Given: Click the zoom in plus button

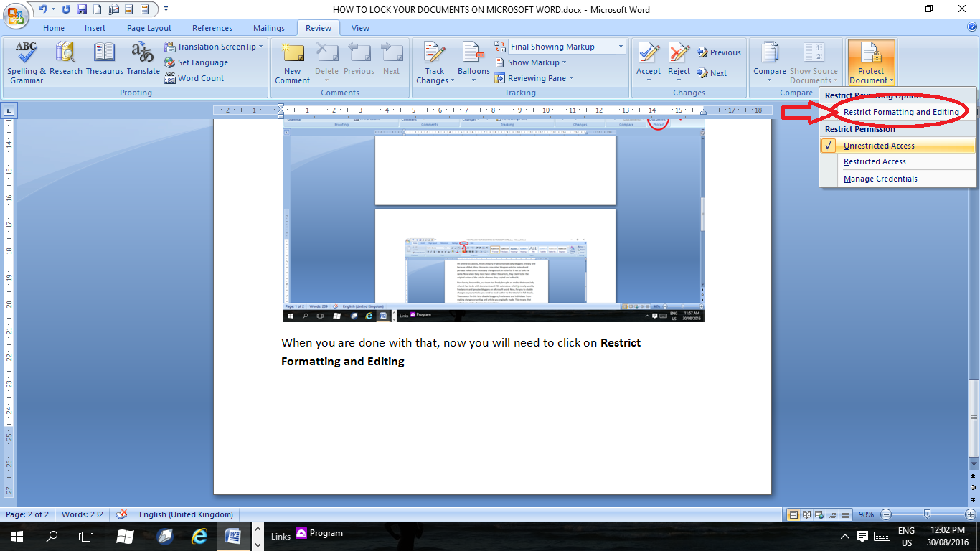Looking at the screenshot, I should 970,514.
